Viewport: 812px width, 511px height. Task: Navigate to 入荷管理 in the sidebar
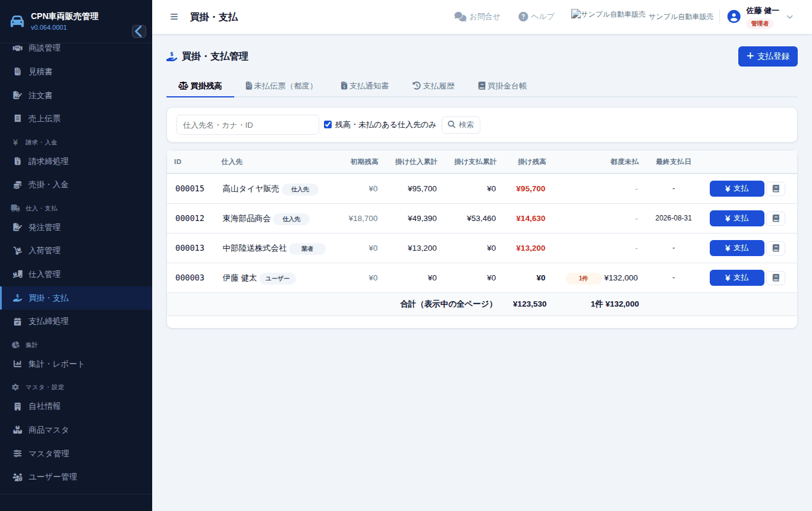click(x=76, y=251)
